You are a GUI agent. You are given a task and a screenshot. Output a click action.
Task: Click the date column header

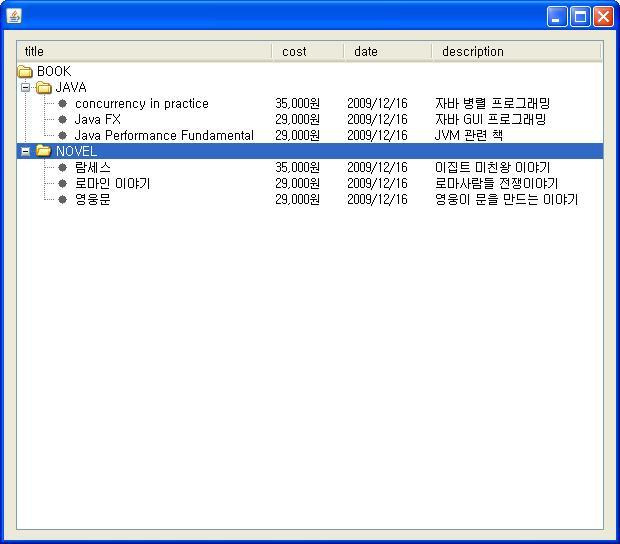coord(388,51)
